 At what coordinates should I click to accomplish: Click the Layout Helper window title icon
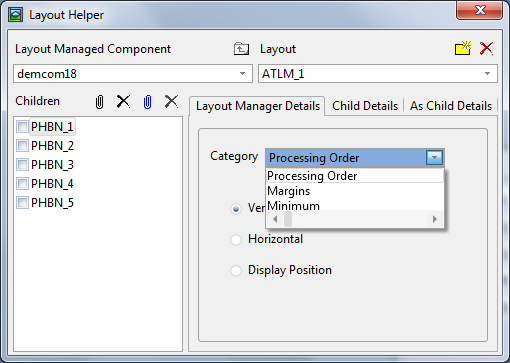[x=15, y=15]
